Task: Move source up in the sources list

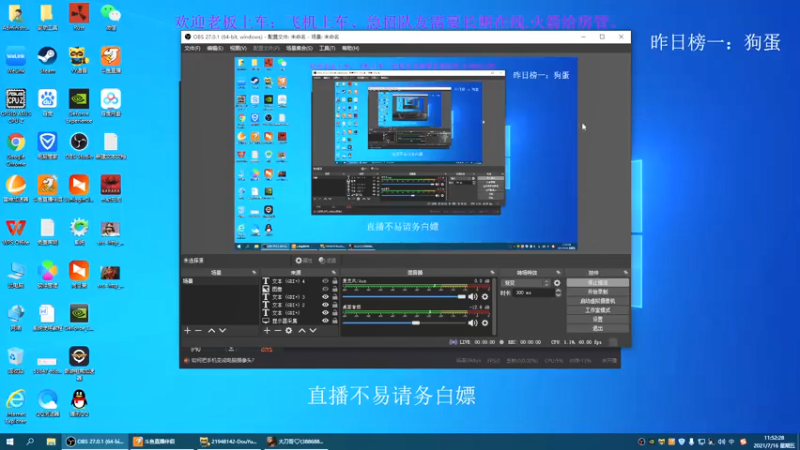Action: point(302,331)
